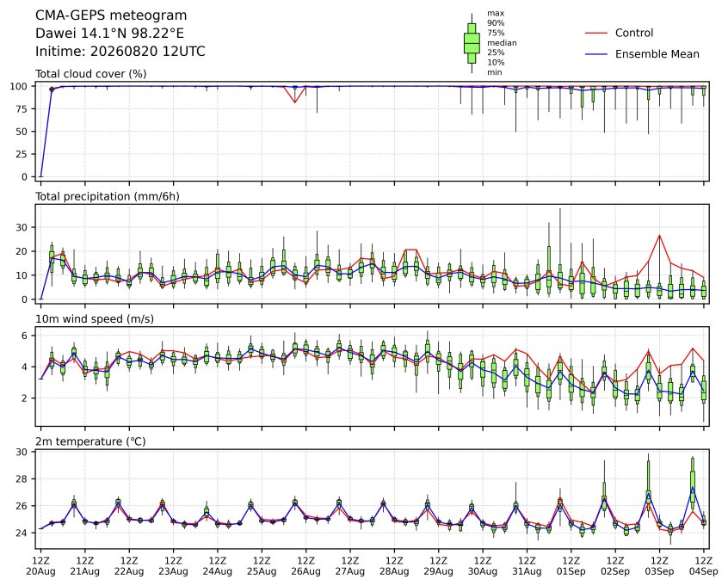Screen dimensions: 728x586
Task: Click the red precipitation peak near 03Sep
Action: pyautogui.click(x=659, y=236)
